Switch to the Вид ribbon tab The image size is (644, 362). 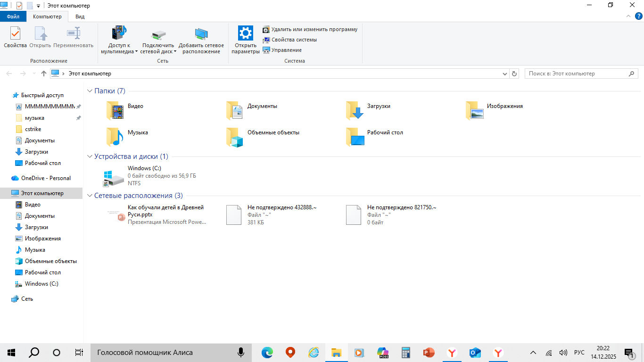point(80,16)
